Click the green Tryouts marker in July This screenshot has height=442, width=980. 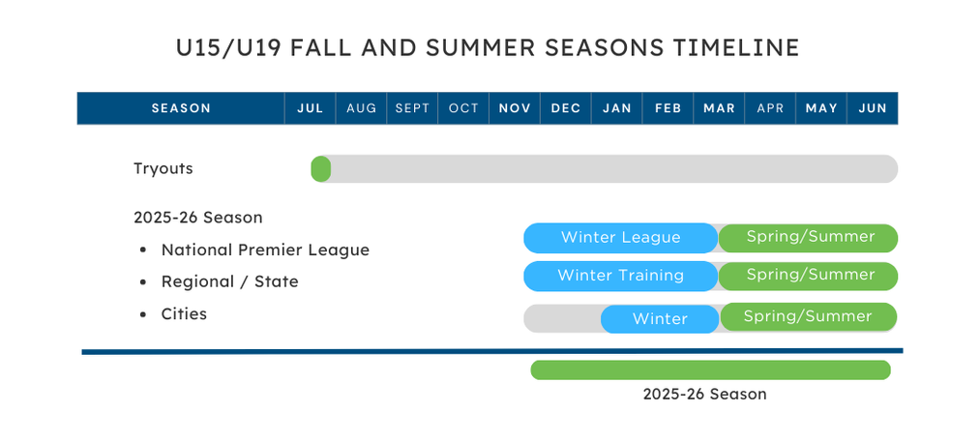click(320, 169)
